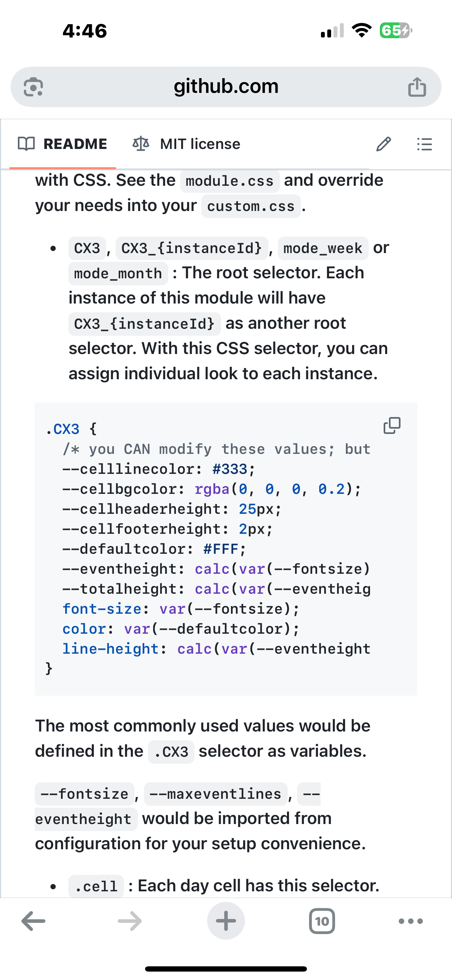Viewport: 452px width, 980px height.
Task: Open the README outline list icon
Action: coord(424,144)
